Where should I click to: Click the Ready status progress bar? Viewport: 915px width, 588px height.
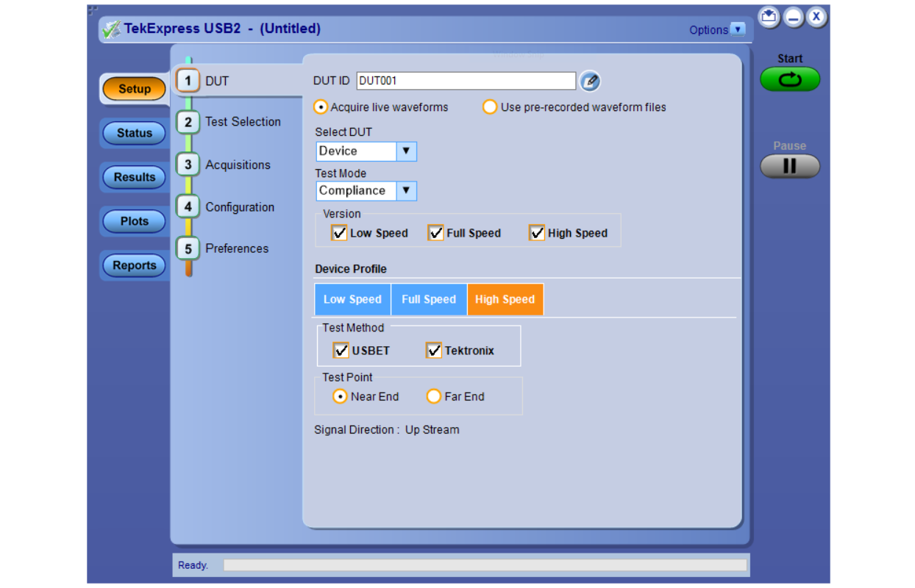pyautogui.click(x=485, y=564)
